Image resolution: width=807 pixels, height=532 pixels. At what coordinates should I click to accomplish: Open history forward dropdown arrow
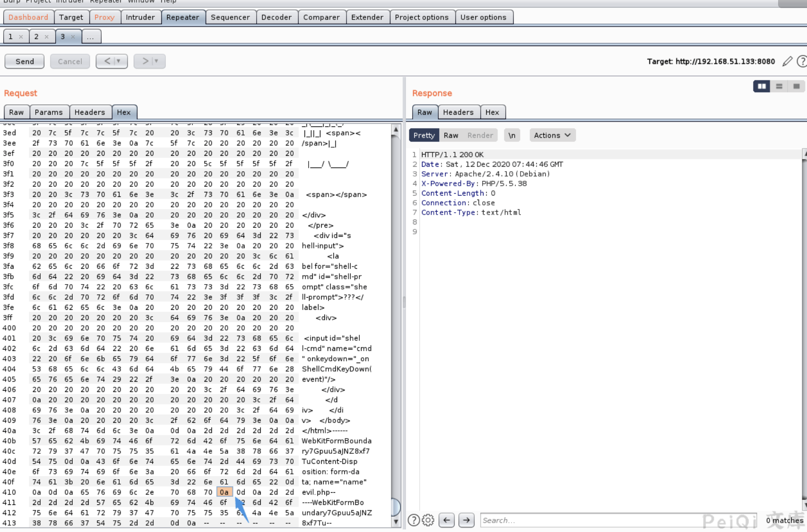point(156,61)
